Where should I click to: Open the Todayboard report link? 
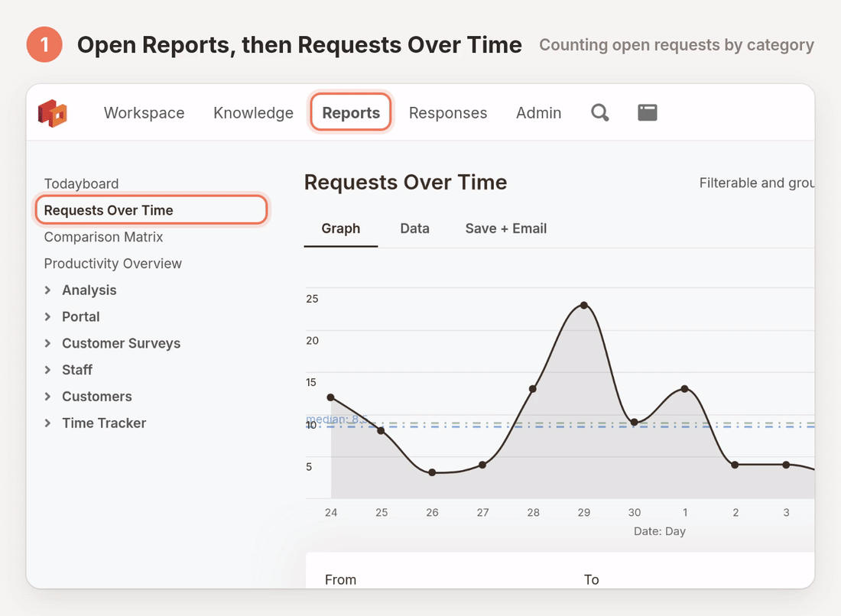pos(81,184)
